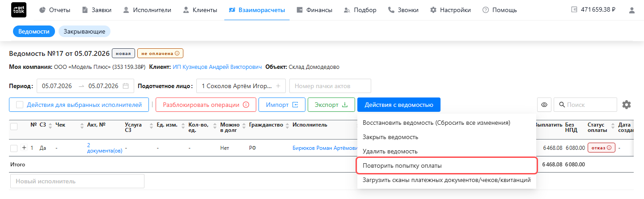This screenshot has height=199, width=644.
Task: Click the 'новая' status badge
Action: 123,54
